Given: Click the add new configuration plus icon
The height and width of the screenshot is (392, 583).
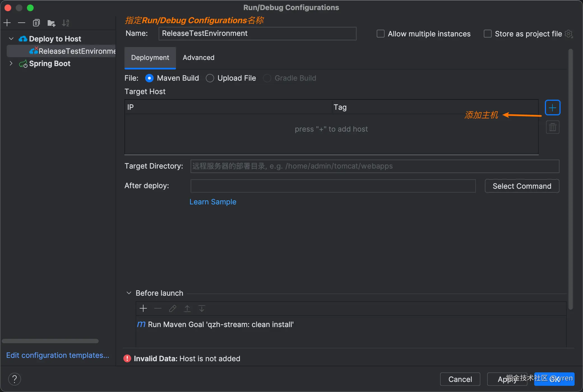Looking at the screenshot, I should 7,23.
